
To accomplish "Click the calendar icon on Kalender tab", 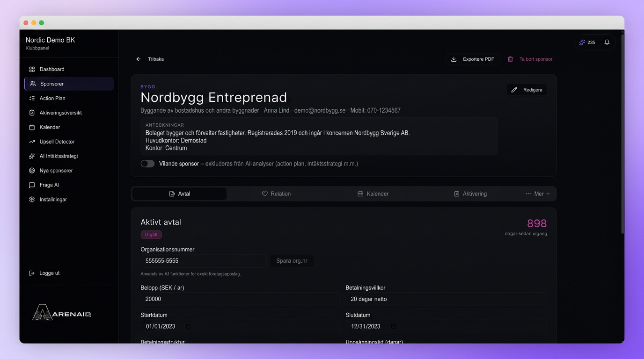I will (360, 194).
